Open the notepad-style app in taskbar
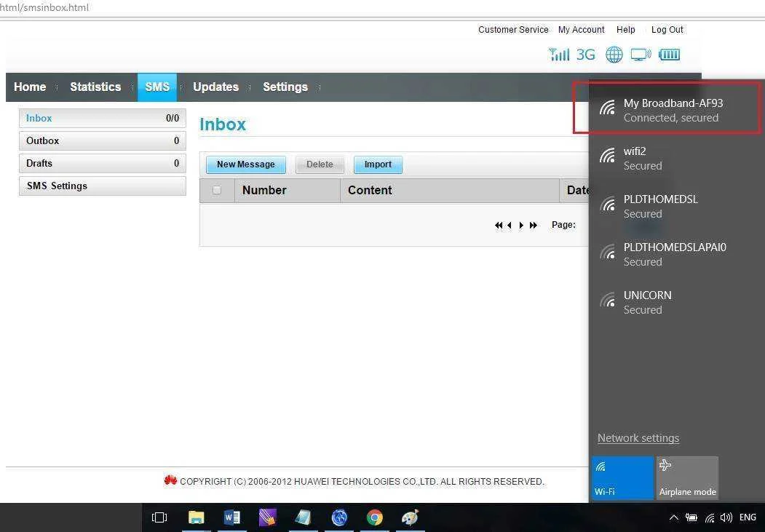765x532 pixels. pos(303,517)
